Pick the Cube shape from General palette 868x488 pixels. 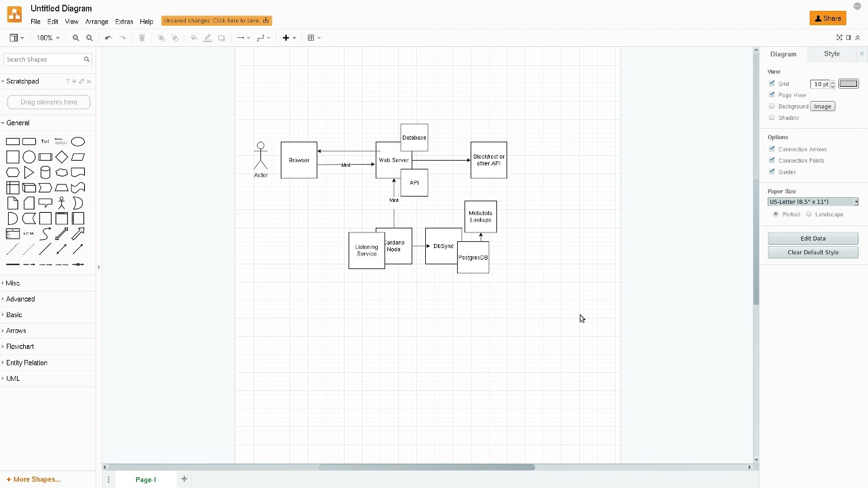point(29,188)
